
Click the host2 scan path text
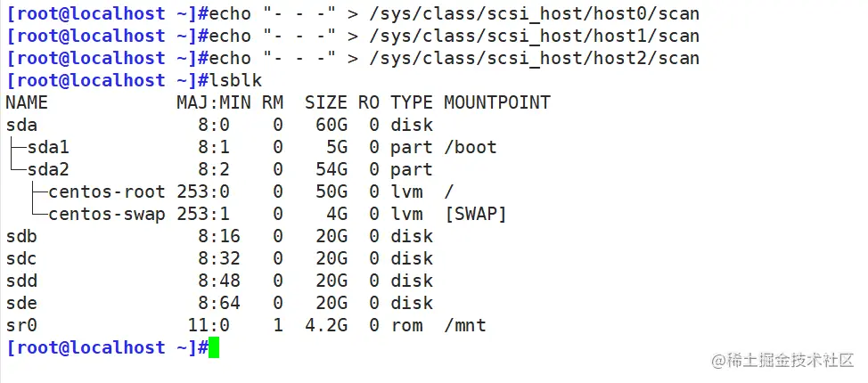click(533, 58)
